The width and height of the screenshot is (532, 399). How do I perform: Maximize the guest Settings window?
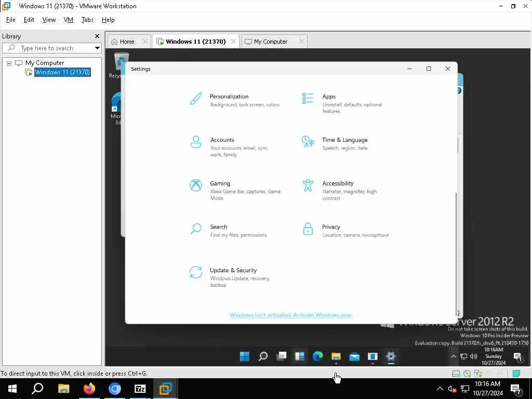[x=429, y=69]
